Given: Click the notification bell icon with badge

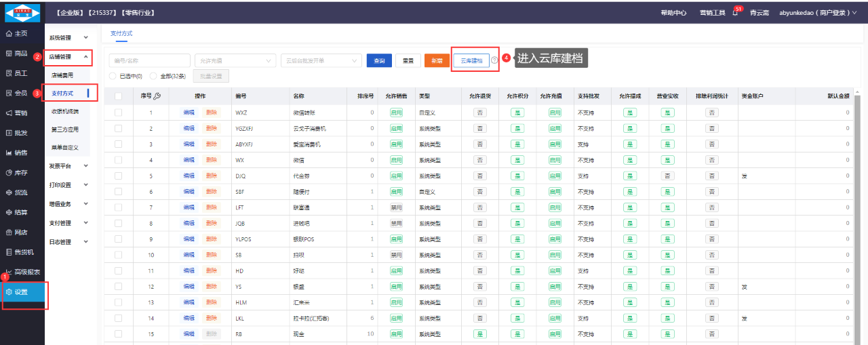Looking at the screenshot, I should coord(735,13).
